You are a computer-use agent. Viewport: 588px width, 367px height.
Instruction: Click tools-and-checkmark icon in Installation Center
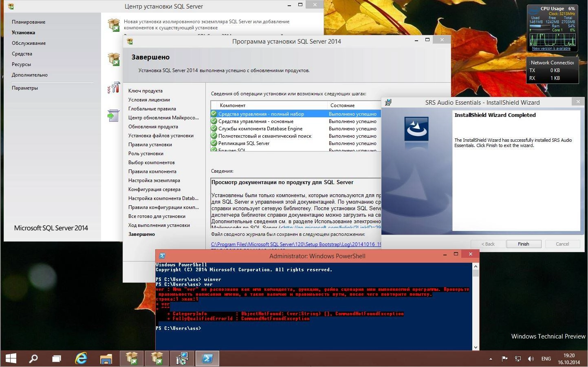[x=114, y=87]
